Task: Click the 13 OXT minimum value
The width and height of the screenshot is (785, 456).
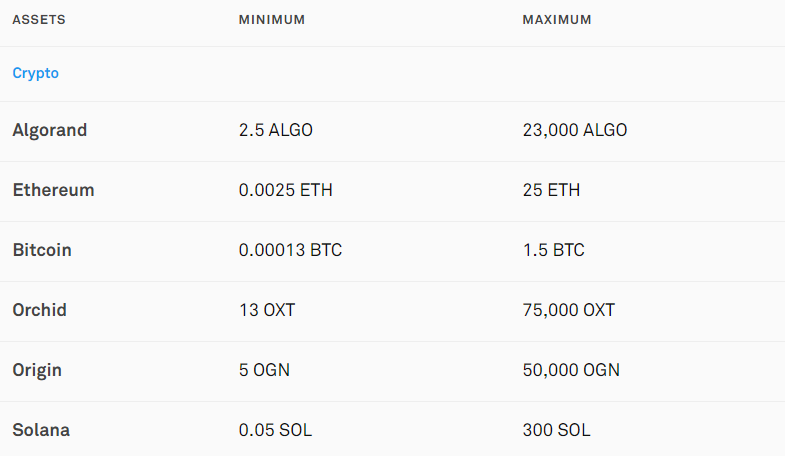Action: click(267, 310)
